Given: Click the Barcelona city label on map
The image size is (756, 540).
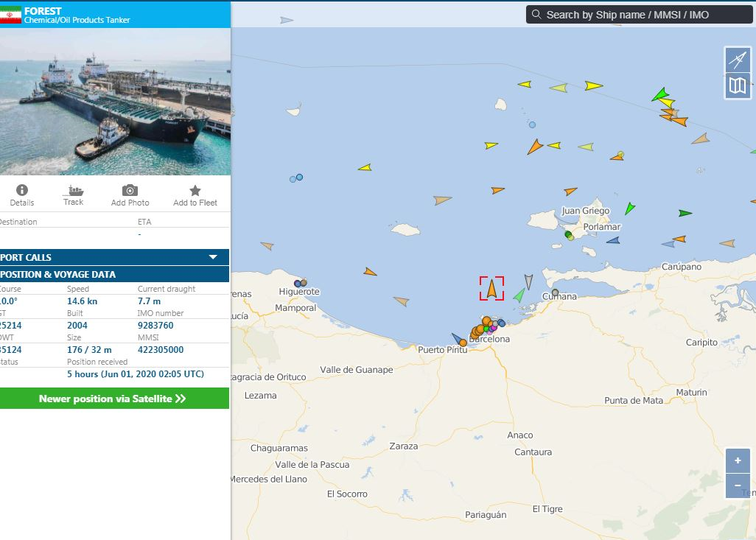Looking at the screenshot, I should pos(490,340).
